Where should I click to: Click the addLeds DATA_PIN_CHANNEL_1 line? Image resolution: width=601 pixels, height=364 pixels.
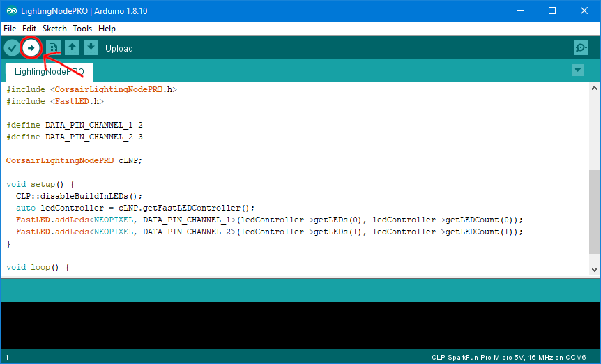[x=269, y=220]
